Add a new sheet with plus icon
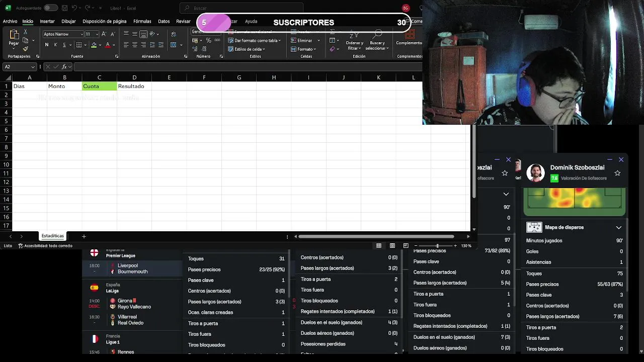This screenshot has width=644, height=362. click(x=84, y=236)
